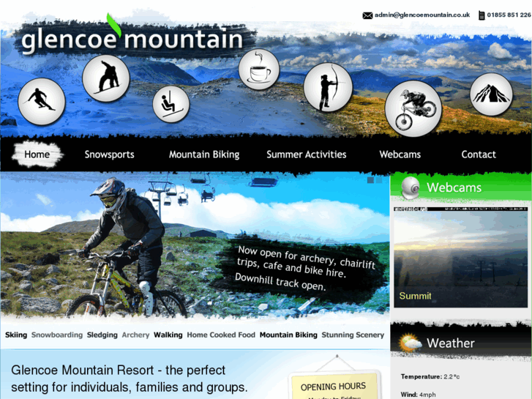Image resolution: width=532 pixels, height=399 pixels.
Task: Click the mountain peaks circle icon
Action: pos(491,94)
